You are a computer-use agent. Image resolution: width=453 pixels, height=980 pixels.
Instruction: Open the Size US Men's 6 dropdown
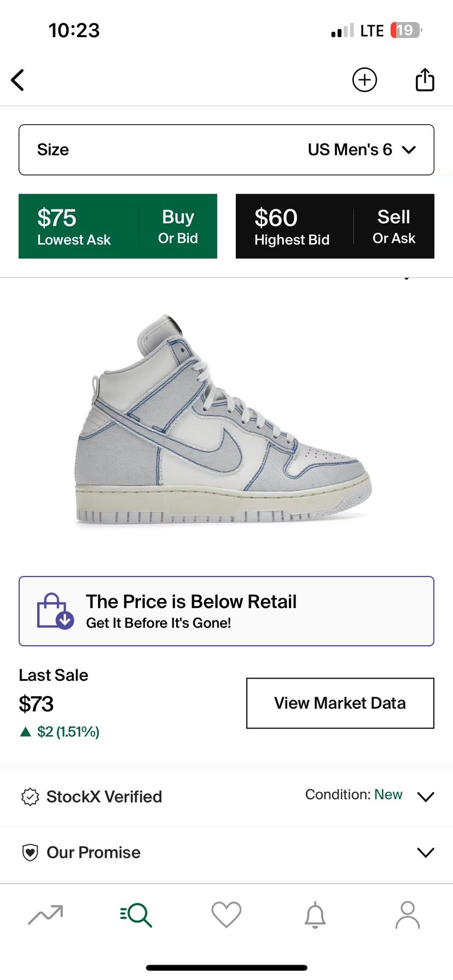[226, 150]
